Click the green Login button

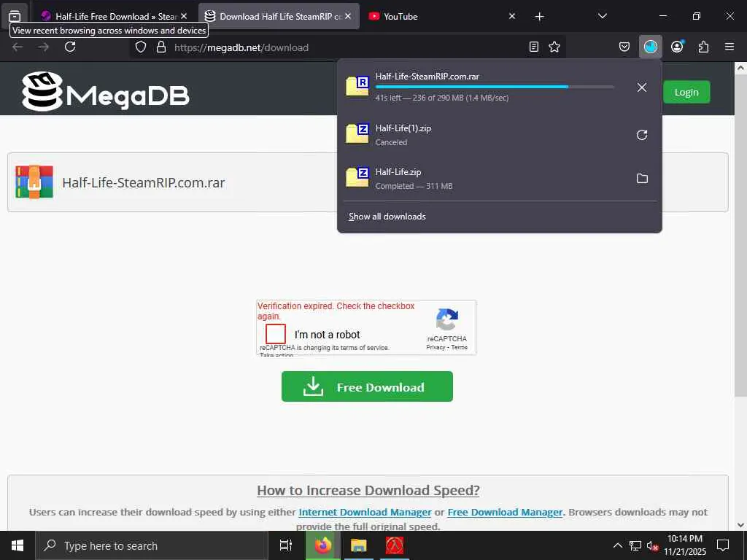(x=686, y=92)
